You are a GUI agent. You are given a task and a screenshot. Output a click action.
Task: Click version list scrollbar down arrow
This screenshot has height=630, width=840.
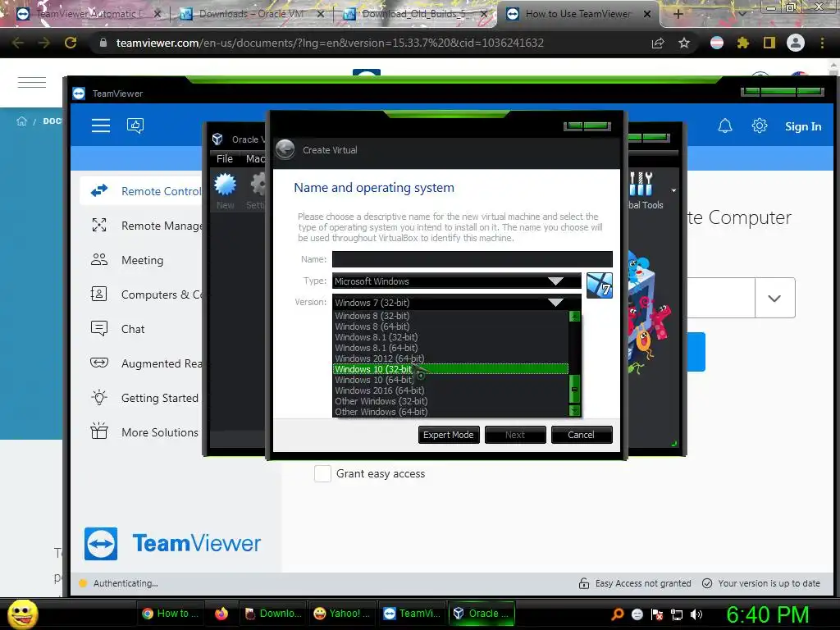[x=575, y=411]
